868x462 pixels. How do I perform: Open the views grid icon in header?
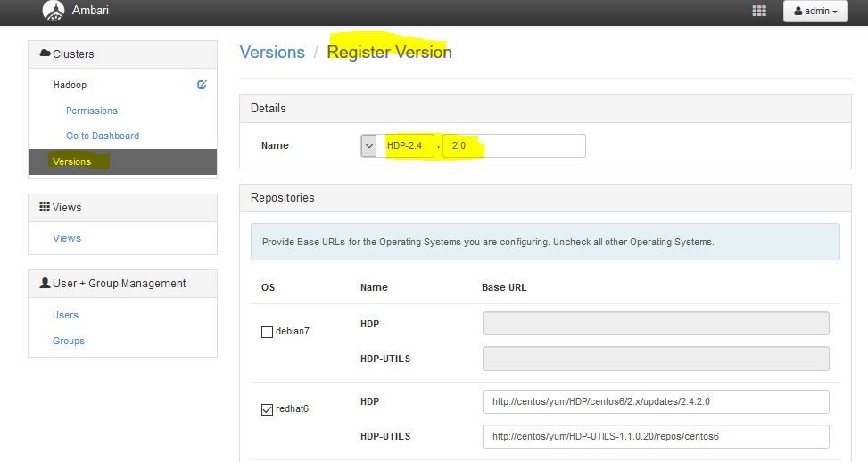pyautogui.click(x=759, y=11)
